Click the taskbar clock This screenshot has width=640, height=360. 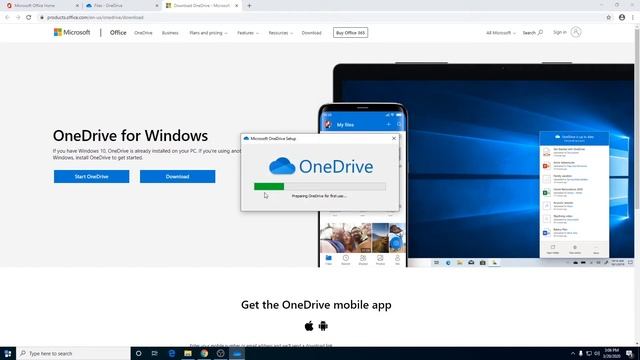(611, 353)
